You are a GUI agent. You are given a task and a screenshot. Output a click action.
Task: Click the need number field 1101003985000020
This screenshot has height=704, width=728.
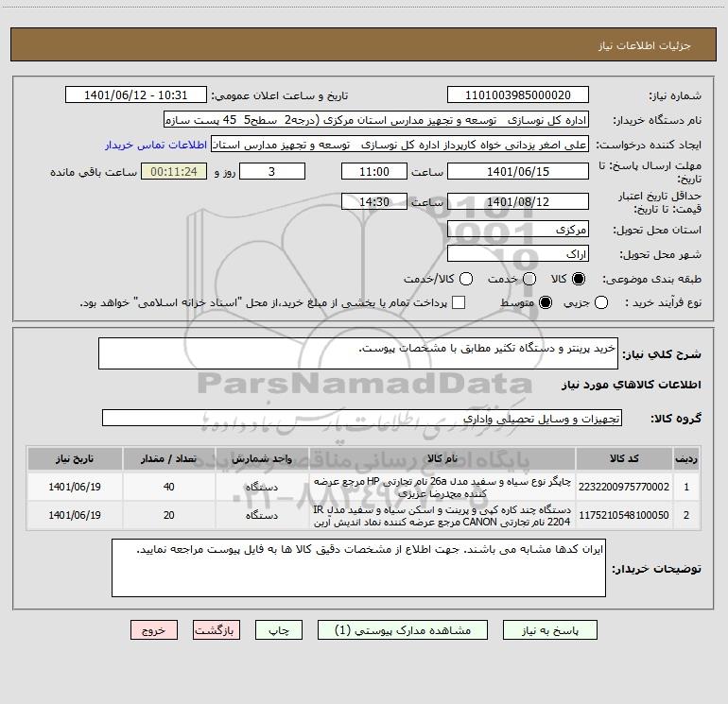tap(518, 95)
